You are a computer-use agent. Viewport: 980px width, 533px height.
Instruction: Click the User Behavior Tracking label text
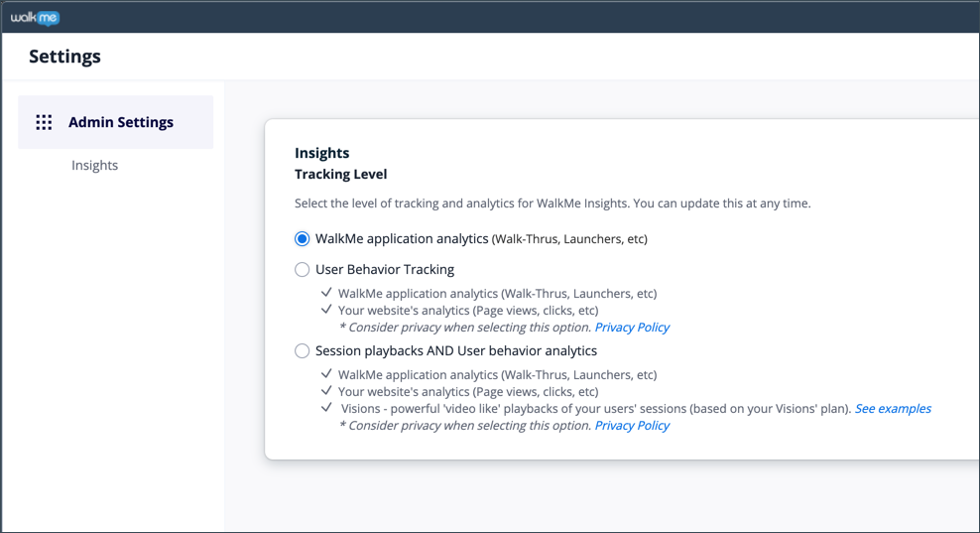click(x=385, y=270)
